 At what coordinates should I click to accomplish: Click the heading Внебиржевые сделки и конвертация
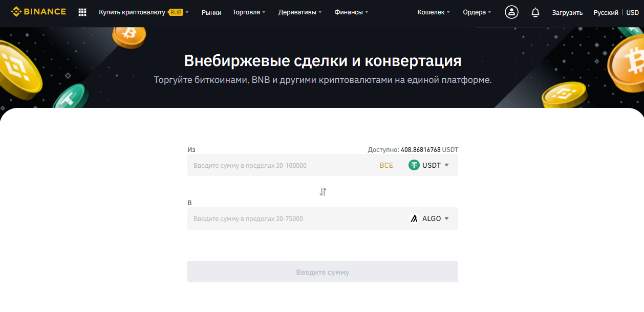(x=323, y=61)
